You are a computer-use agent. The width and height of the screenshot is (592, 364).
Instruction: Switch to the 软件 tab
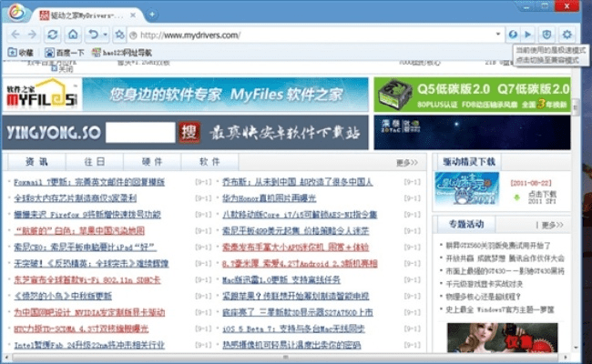(x=209, y=162)
